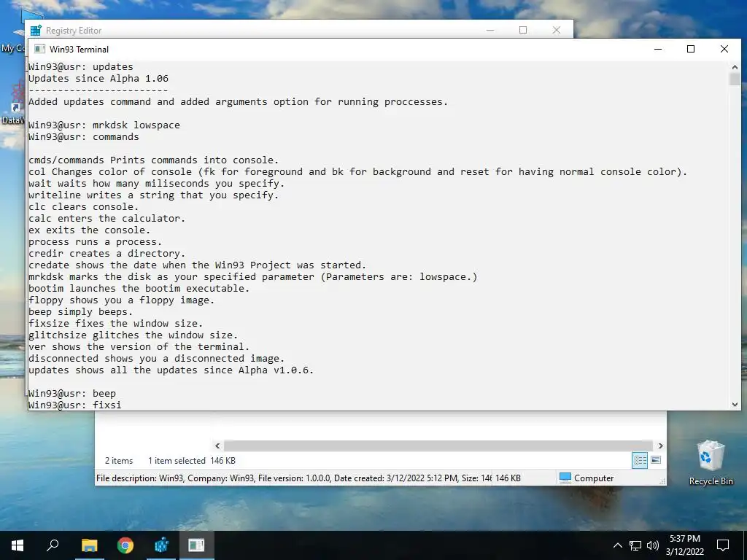Viewport: 747px width, 560px height.
Task: Click 'ver shows the version' line
Action: 139,346
